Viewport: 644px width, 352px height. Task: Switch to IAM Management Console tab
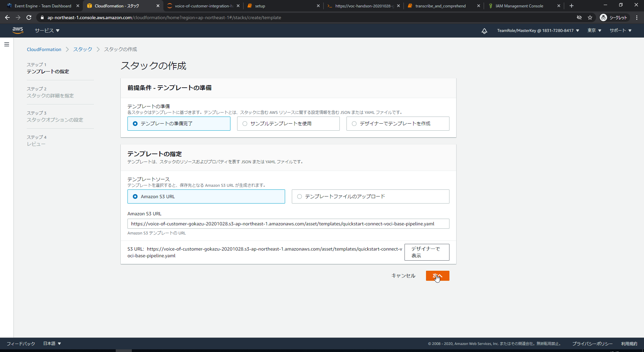524,6
